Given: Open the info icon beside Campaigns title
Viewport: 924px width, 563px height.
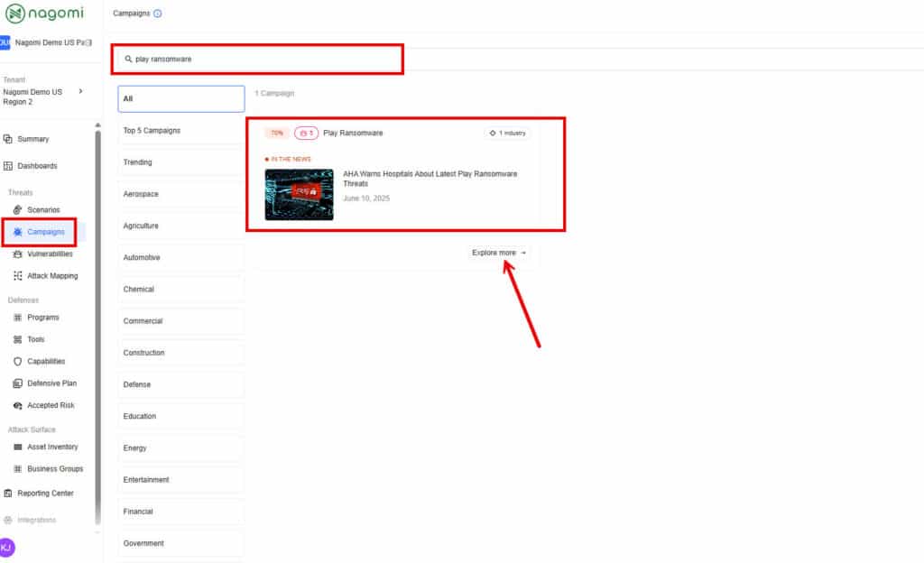Looking at the screenshot, I should [157, 14].
